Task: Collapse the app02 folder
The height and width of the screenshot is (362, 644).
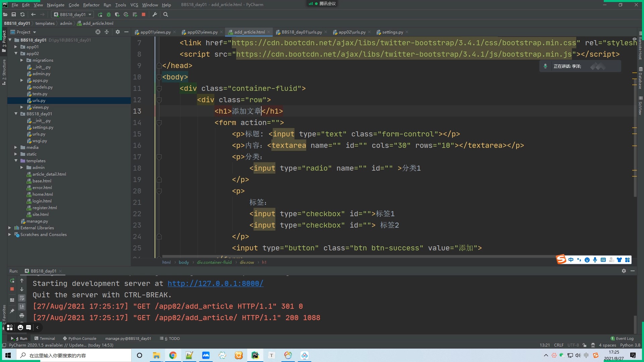Action: click(x=16, y=53)
